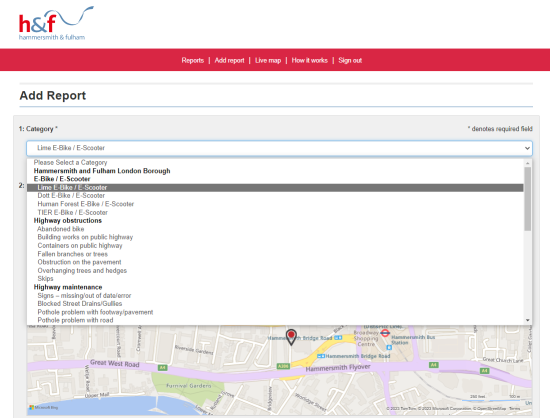Select 'Abandoned bike' option
550x418 pixels.
275,229
